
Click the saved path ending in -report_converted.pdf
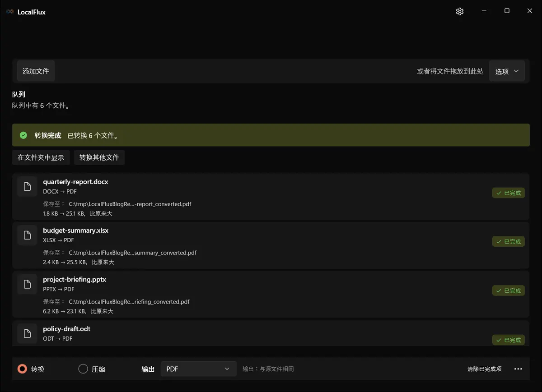(x=130, y=204)
